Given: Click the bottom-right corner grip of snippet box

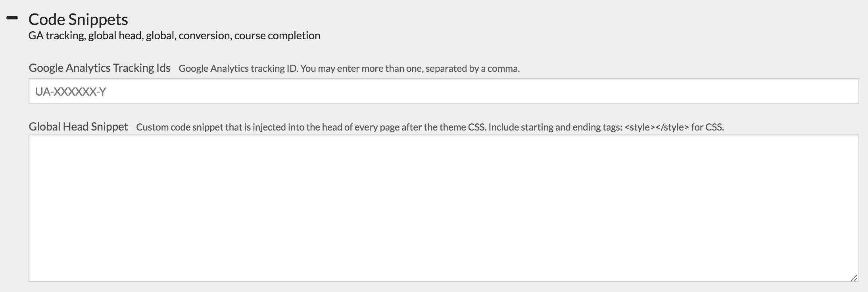Looking at the screenshot, I should point(854,278).
